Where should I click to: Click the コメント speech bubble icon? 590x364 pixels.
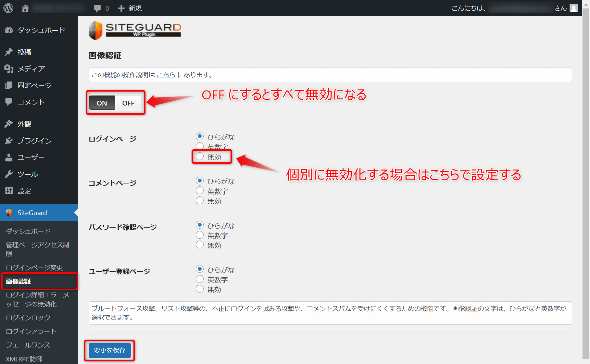click(9, 102)
